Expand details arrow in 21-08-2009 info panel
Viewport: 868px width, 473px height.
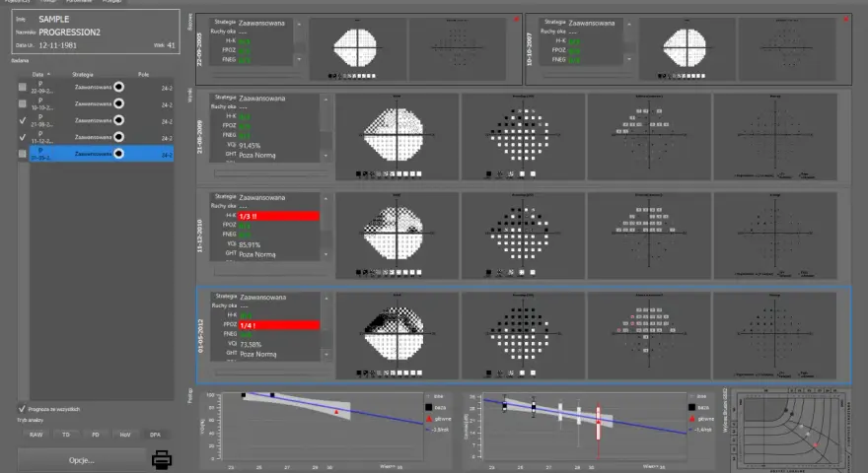pyautogui.click(x=325, y=156)
